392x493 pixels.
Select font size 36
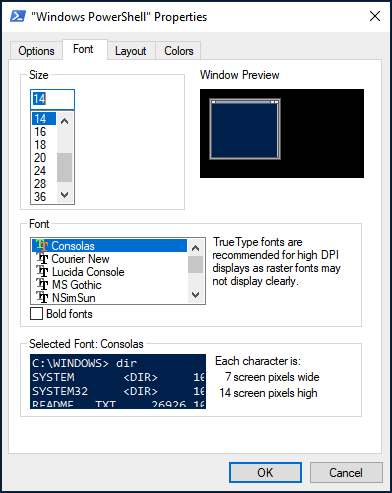tap(44, 197)
